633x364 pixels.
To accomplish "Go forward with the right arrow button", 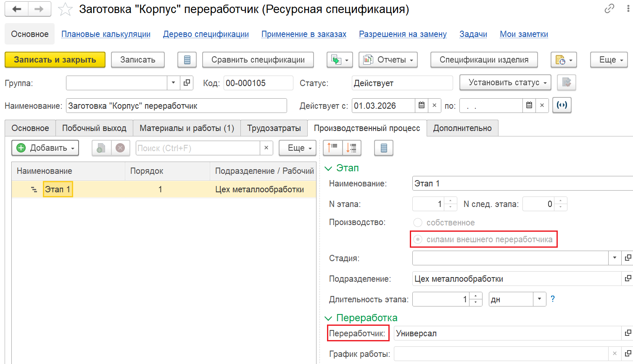I will (40, 9).
